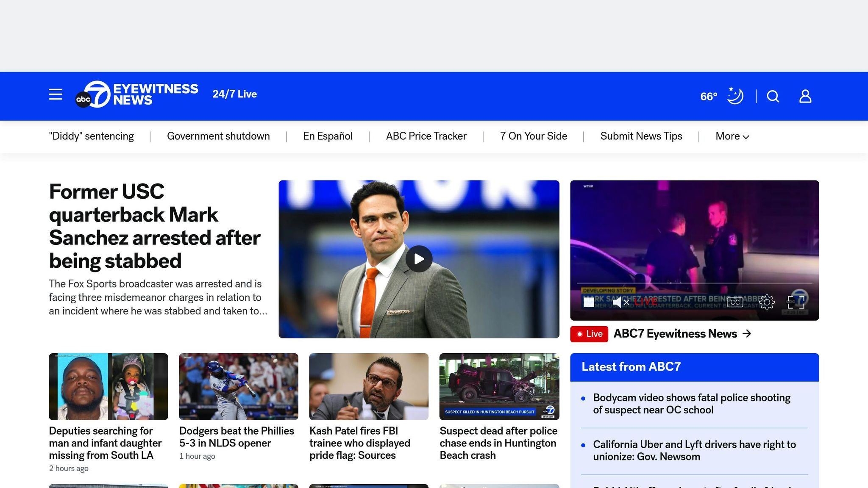
Task: Open Uber and Lyft unionize story
Action: point(694,450)
